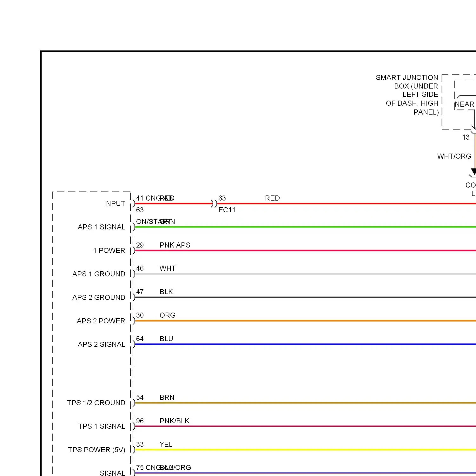Viewport: 476px width, 476px height.
Task: Click the BLK wire label at pin 47
Action: (166, 292)
